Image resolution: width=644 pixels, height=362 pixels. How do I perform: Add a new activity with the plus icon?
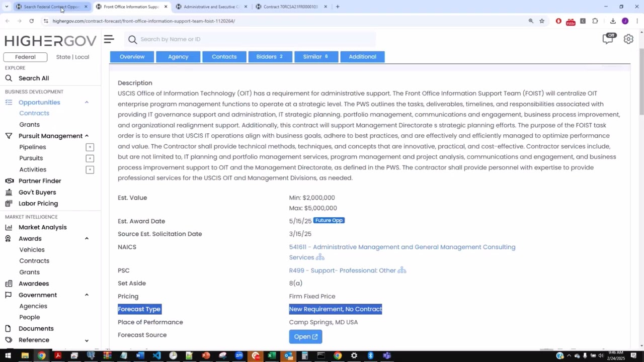(x=90, y=169)
